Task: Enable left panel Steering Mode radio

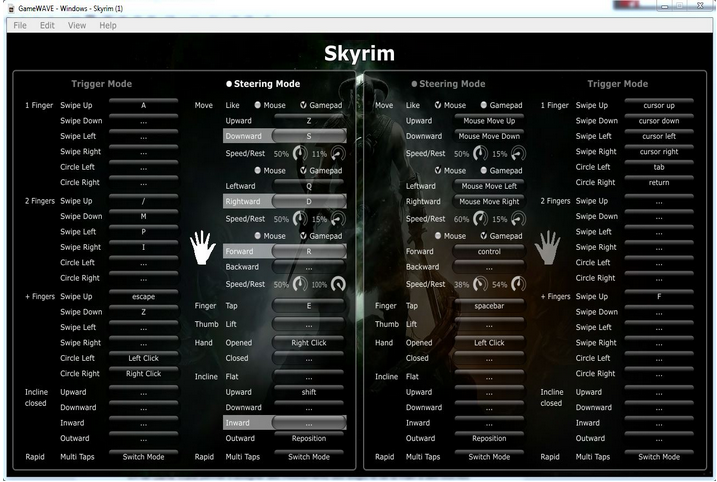Action: coord(229,85)
